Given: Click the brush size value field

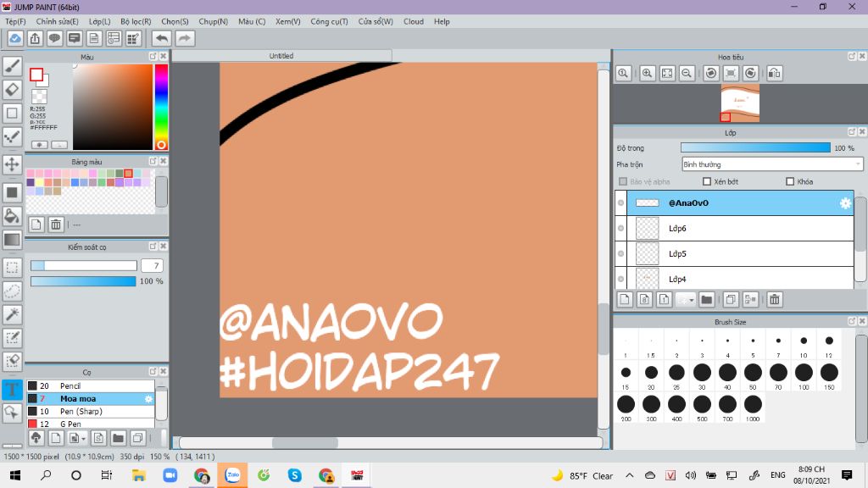Looking at the screenshot, I should coord(152,265).
